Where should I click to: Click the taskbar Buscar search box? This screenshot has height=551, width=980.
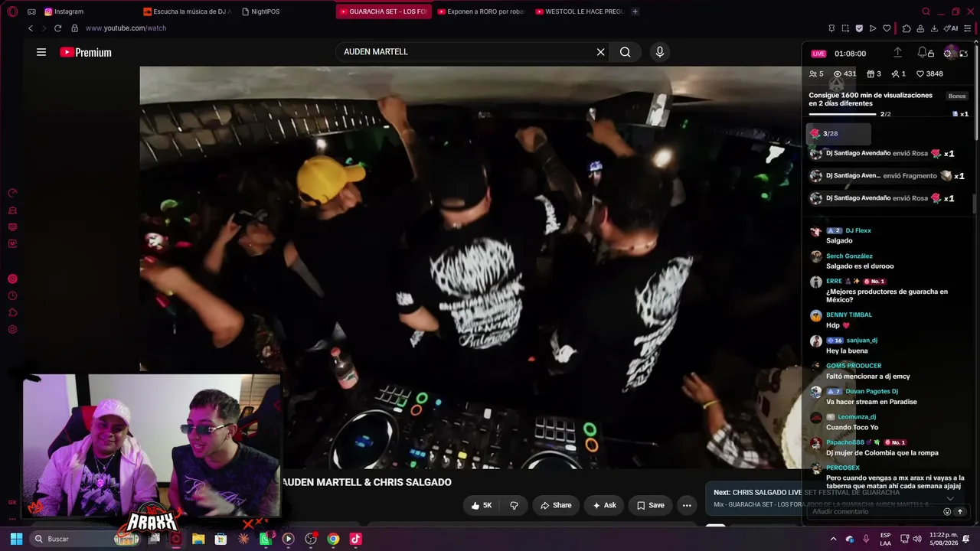coord(86,539)
